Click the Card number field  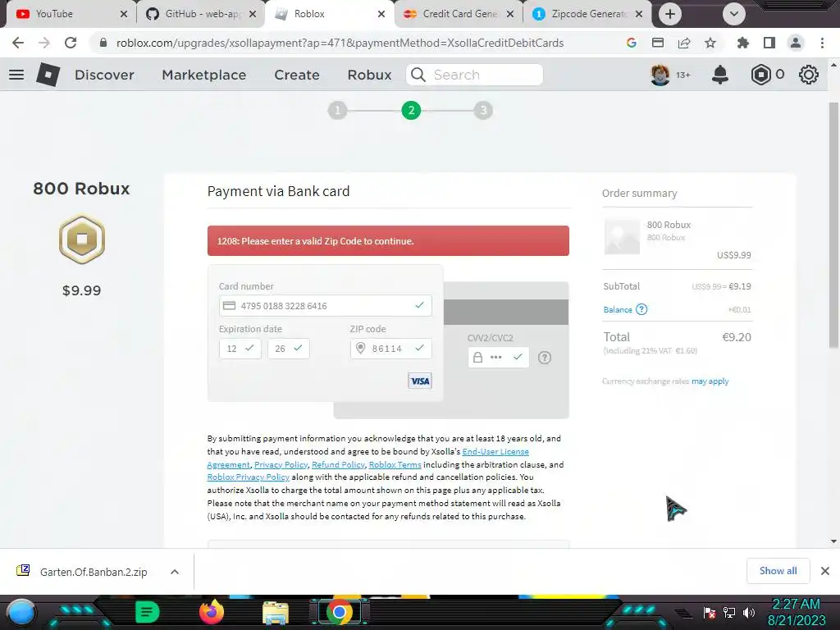tap(325, 305)
